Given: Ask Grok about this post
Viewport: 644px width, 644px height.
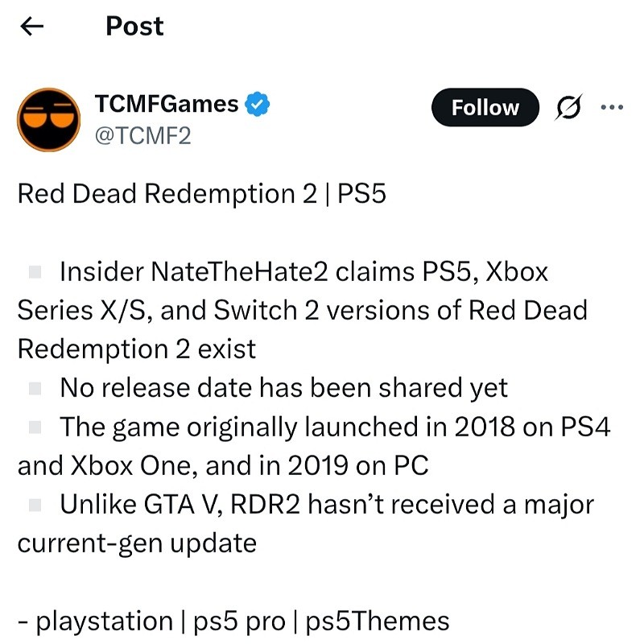Looking at the screenshot, I should [x=570, y=106].
